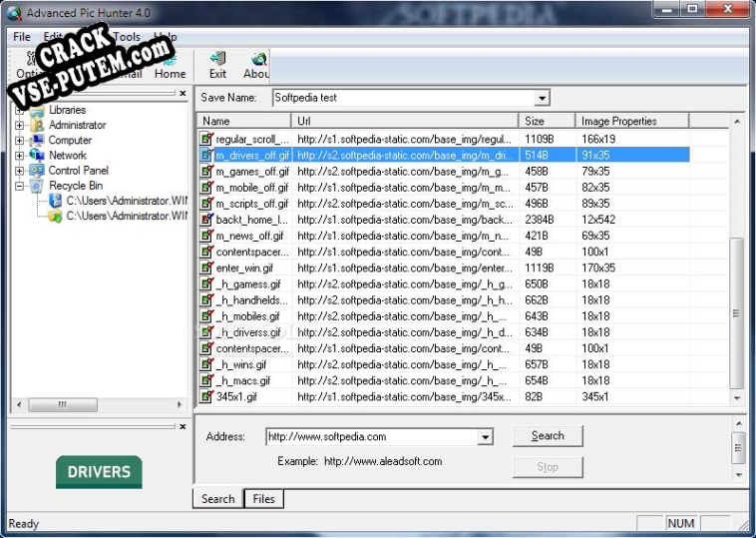Viewport: 756px width, 538px height.
Task: Open the Address dropdown arrow
Action: click(x=485, y=437)
